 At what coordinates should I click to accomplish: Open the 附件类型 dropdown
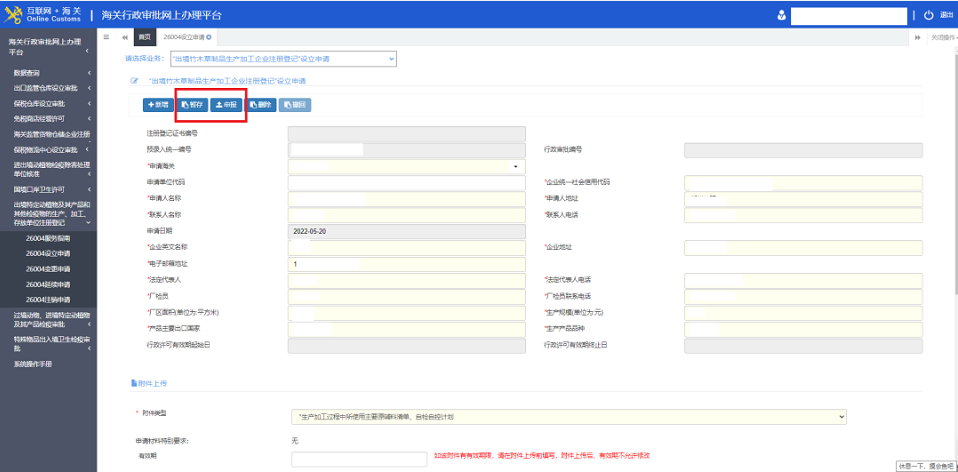[568, 416]
